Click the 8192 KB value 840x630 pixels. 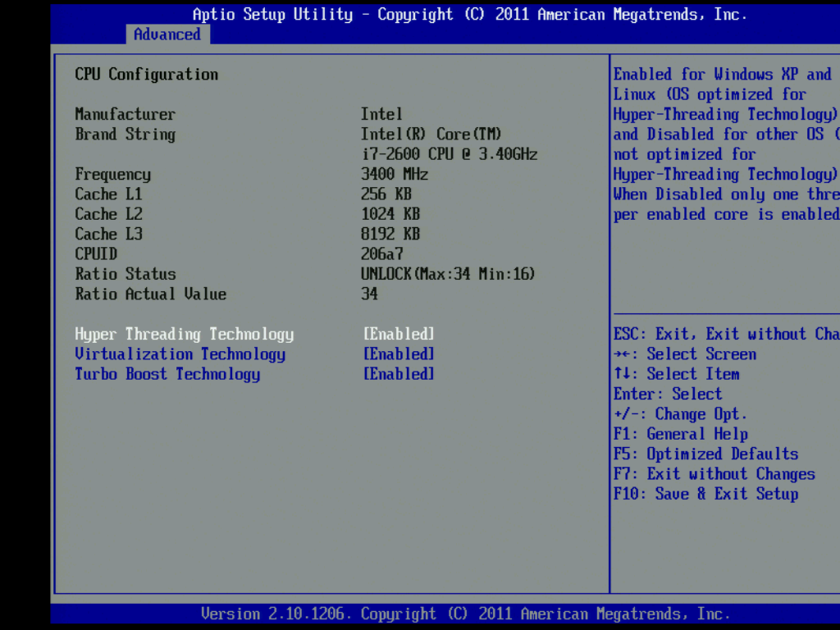[390, 234]
